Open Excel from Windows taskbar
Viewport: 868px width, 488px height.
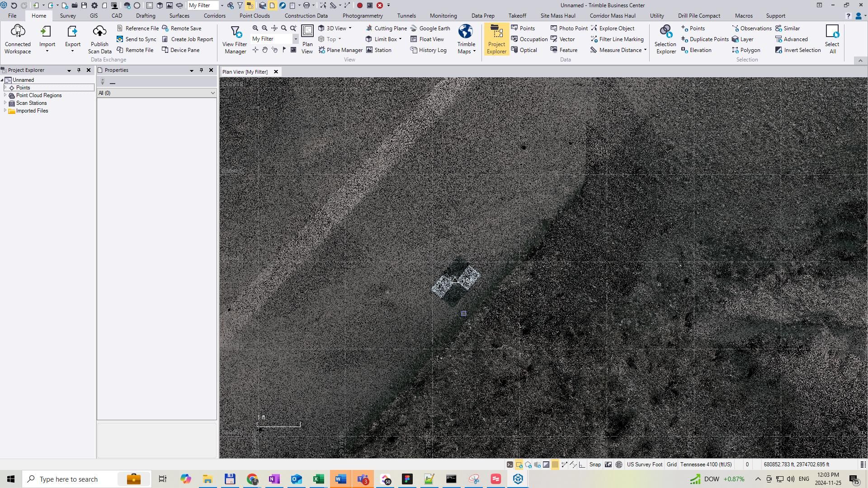[x=318, y=479]
